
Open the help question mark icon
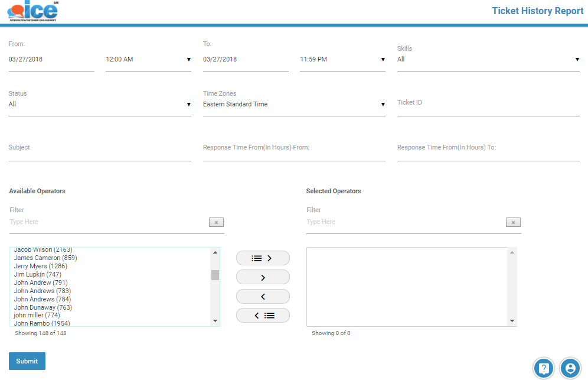[544, 368]
